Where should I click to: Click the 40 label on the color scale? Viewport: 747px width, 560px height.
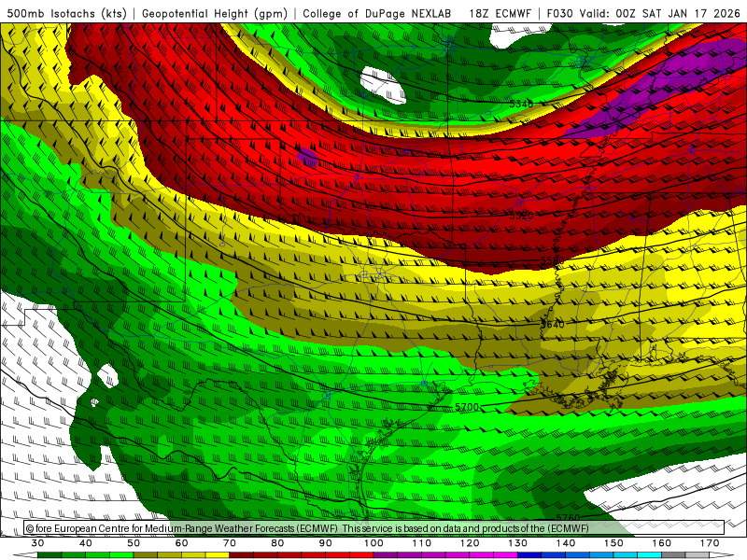pos(86,543)
